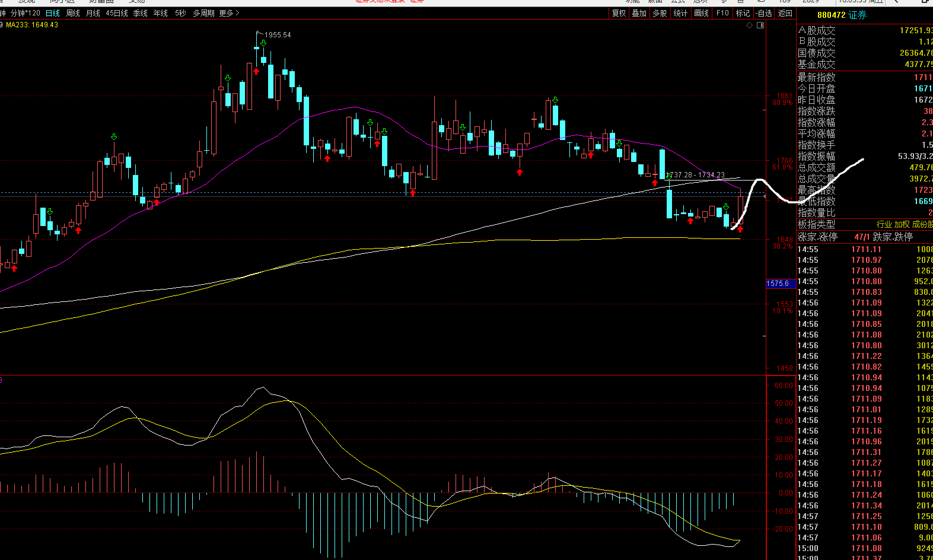
Task: Click the blue 1575.6 price tag on axis
Action: 778,284
